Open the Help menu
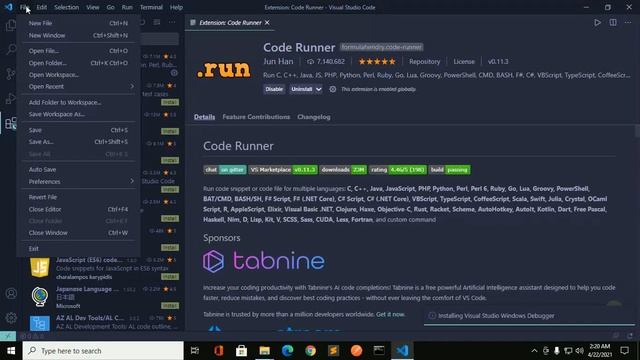640x360 pixels. (176, 7)
